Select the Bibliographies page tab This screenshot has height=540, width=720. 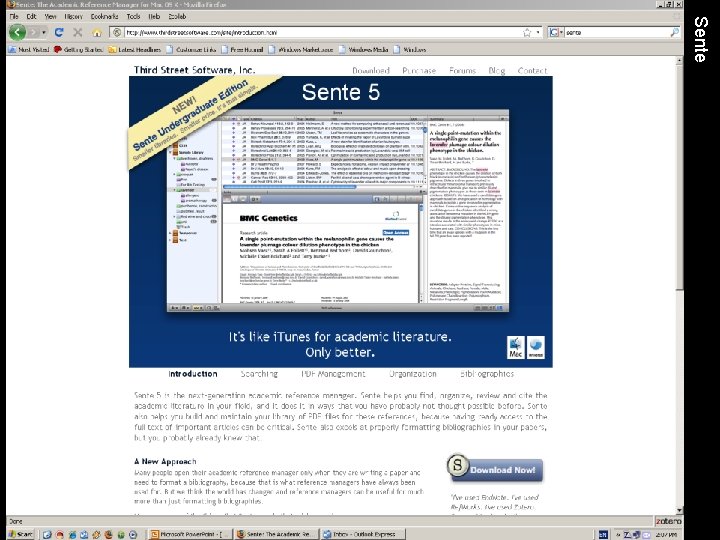487,374
